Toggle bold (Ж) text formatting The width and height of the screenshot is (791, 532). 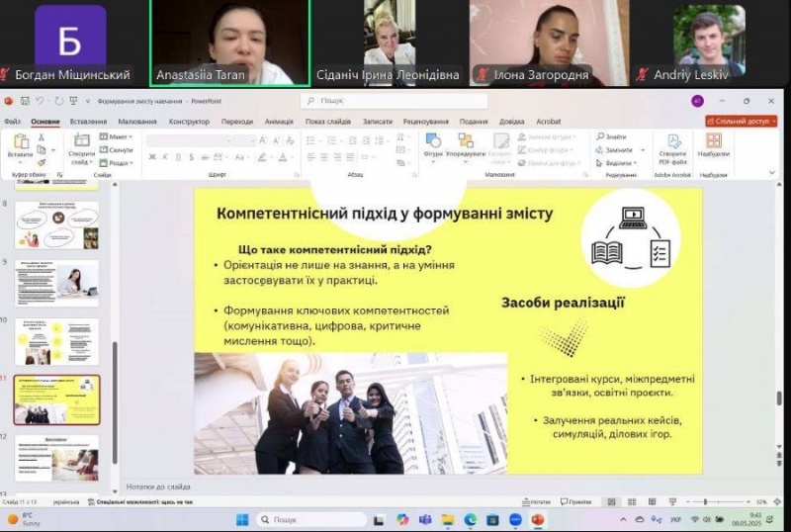click(151, 157)
